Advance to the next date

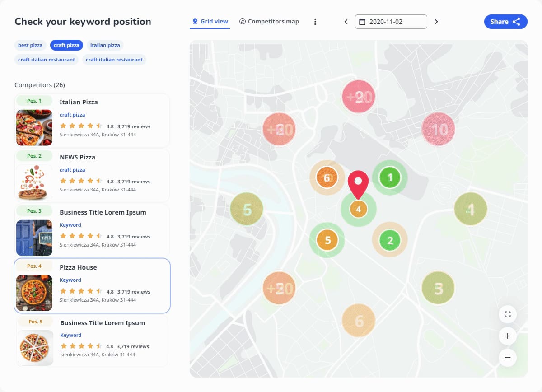click(x=436, y=21)
